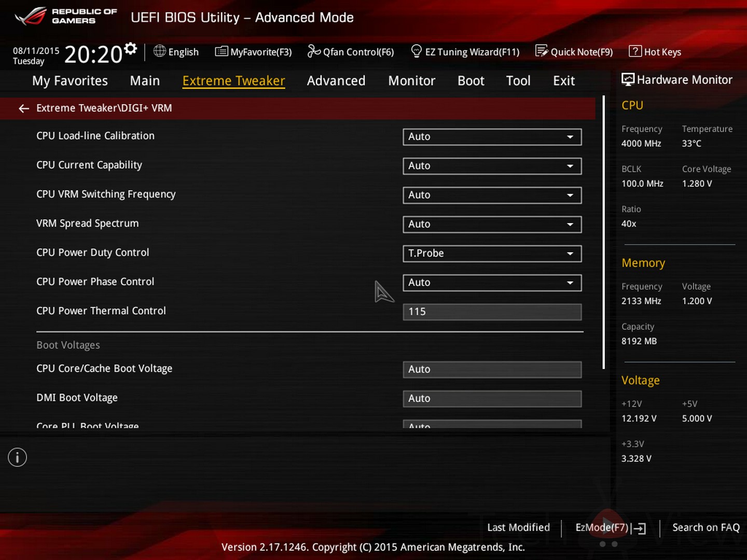Viewport: 747px width, 560px height.
Task: Click the globe language icon
Action: (x=160, y=51)
